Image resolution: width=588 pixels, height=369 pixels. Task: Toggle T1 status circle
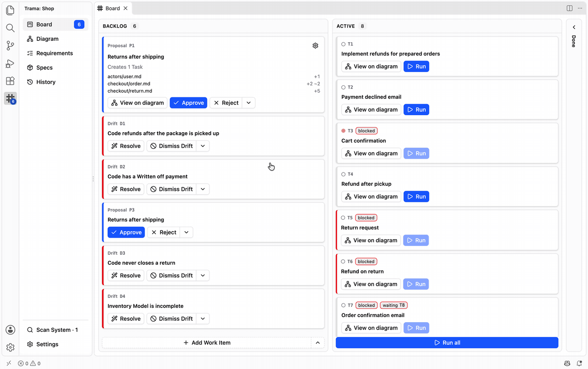point(343,44)
